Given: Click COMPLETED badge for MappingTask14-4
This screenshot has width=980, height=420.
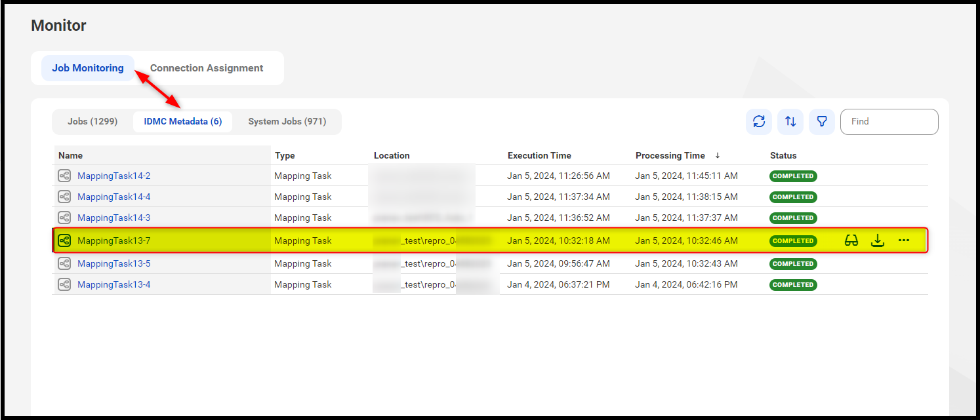Looking at the screenshot, I should (x=793, y=197).
